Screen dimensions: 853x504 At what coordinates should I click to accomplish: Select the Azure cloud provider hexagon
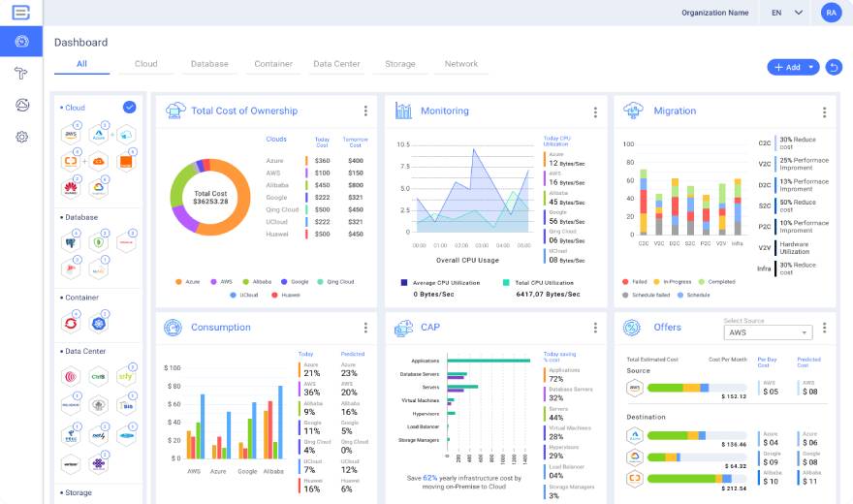[x=99, y=135]
